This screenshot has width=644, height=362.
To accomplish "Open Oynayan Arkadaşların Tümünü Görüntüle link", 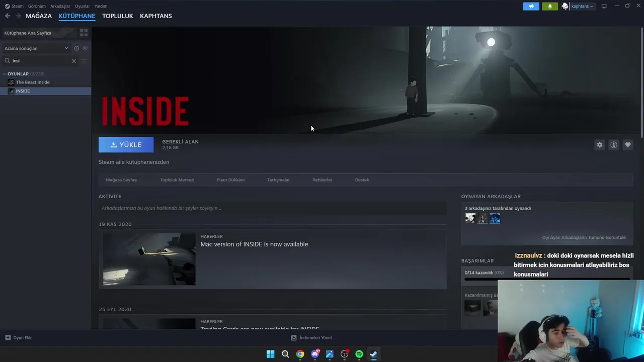I will (584, 237).
